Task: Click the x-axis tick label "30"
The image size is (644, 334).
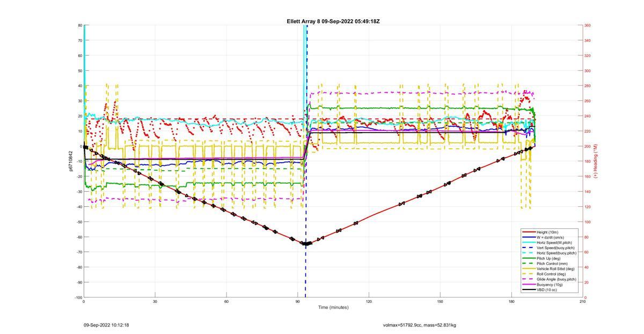Action: pos(155,301)
